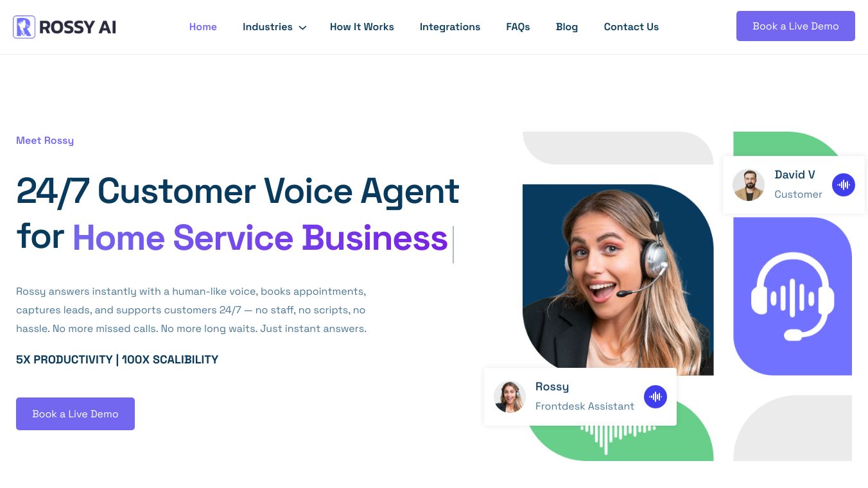Select the Rossy Frontdesk Assistant card
The image size is (868, 488).
pos(580,397)
